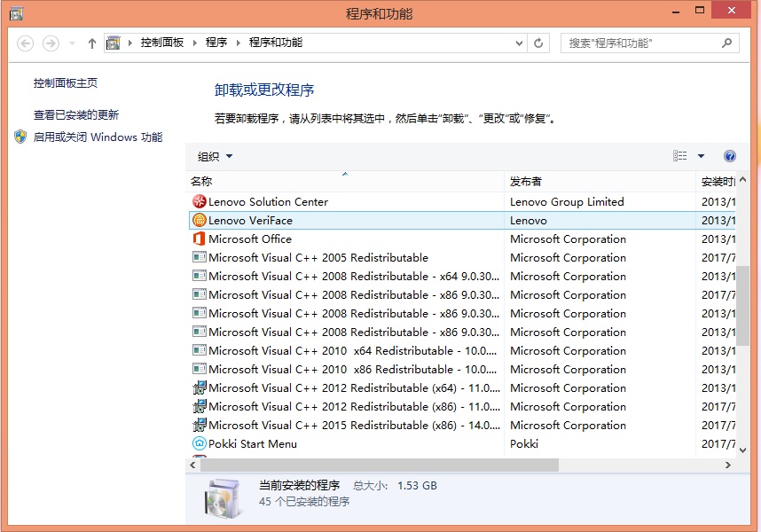Image resolution: width=761 pixels, height=532 pixels.
Task: Open more view options dropdown arrow
Action: [701, 156]
